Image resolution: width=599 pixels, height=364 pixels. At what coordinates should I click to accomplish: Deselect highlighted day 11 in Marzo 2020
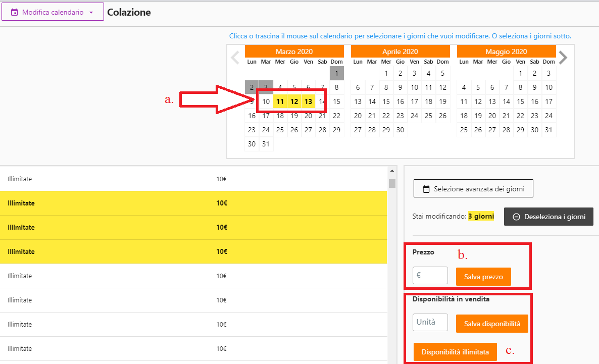[280, 101]
